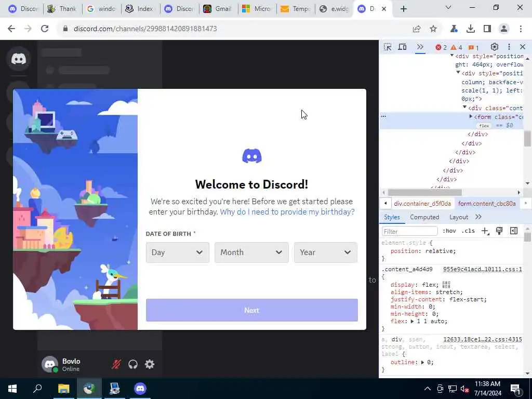
Task: Open Chrome Labs flask icon
Action: (x=454, y=29)
